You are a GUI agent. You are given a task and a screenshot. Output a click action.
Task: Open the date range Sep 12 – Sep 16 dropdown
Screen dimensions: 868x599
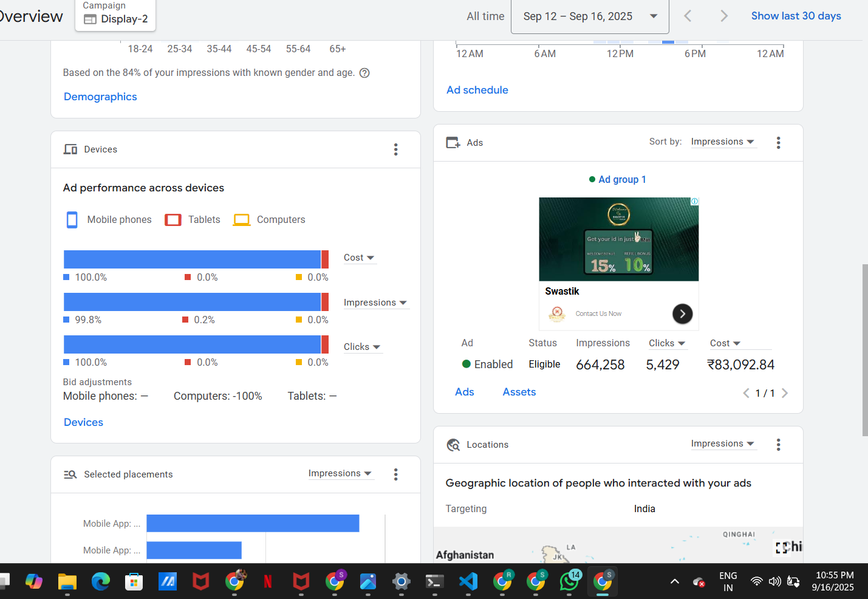tap(590, 16)
